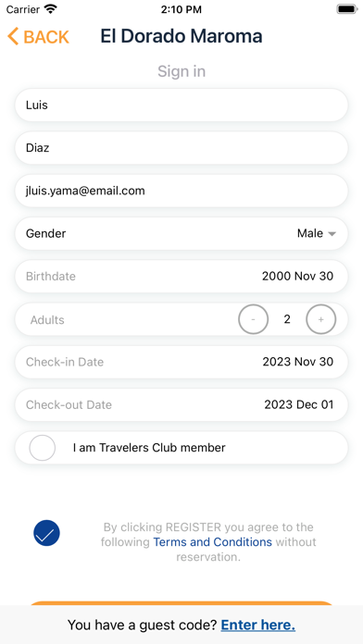Screen dimensions: 363x644
Task: Tap Enter here guest code link
Action: 258,625
